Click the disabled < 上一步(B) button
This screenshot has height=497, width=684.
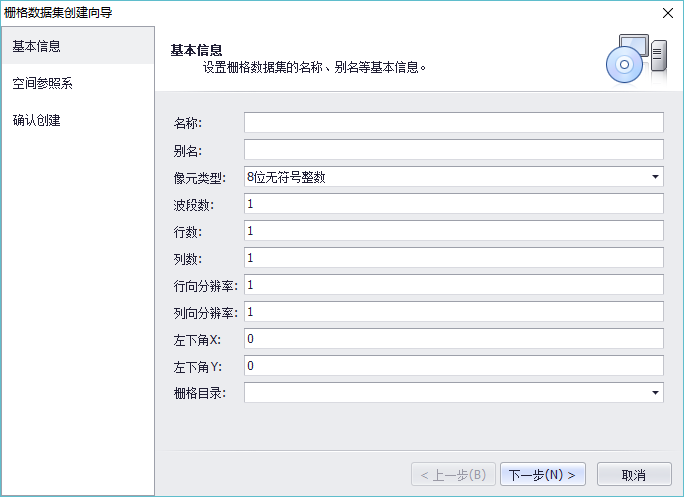click(x=453, y=474)
